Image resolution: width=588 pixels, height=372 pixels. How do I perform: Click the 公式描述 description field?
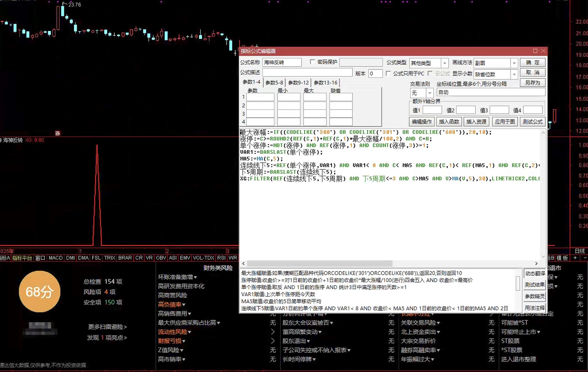point(307,72)
